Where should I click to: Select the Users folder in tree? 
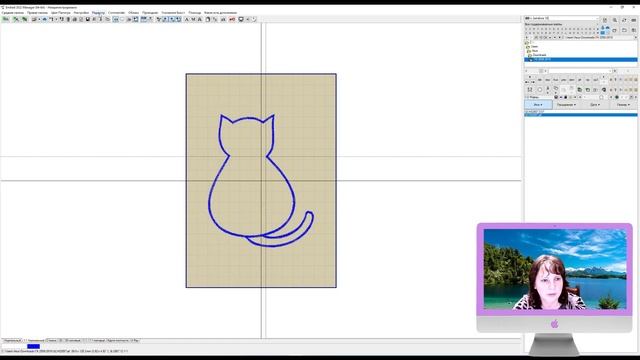click(534, 47)
